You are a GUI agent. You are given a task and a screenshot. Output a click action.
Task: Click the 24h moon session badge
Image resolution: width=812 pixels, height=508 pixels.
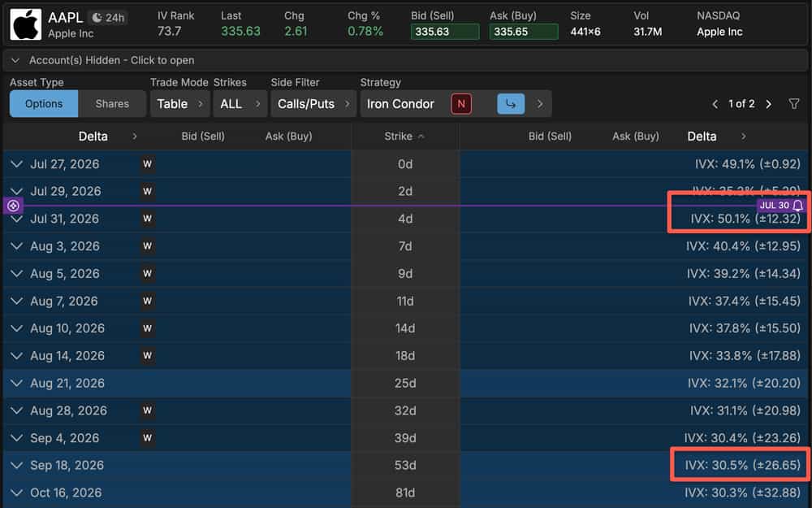point(108,18)
